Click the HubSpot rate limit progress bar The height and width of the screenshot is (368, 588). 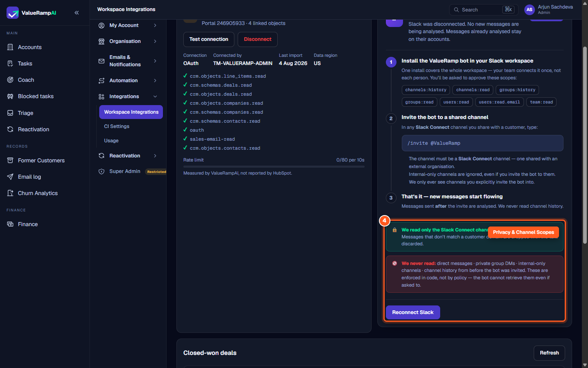274,167
